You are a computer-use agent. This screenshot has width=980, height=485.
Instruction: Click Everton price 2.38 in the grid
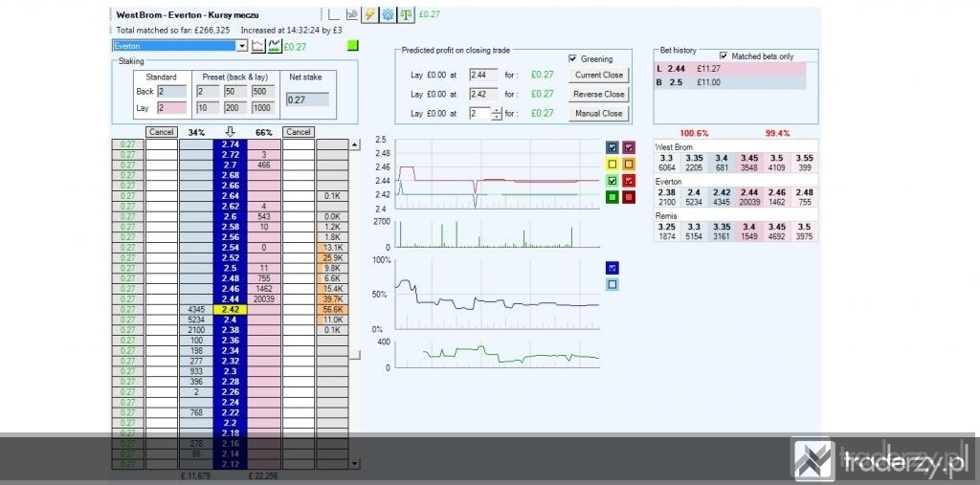pos(667,197)
